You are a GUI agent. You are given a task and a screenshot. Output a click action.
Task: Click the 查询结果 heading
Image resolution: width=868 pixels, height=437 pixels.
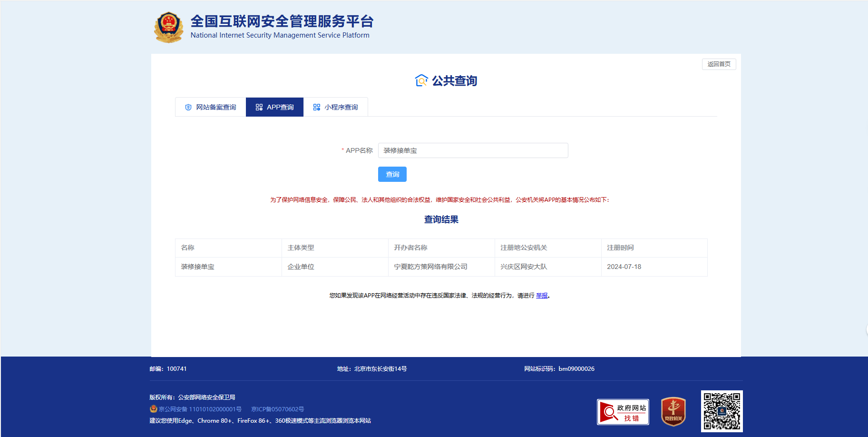pos(441,219)
